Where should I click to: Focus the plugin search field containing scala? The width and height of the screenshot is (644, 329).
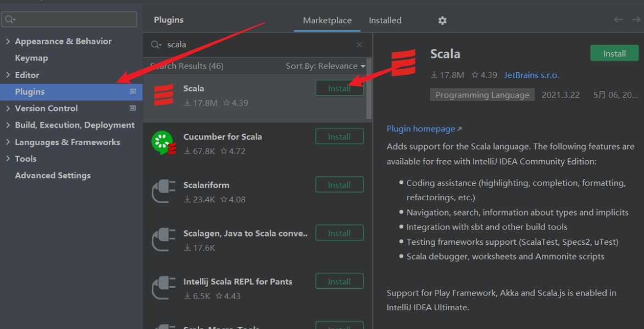[x=259, y=45]
